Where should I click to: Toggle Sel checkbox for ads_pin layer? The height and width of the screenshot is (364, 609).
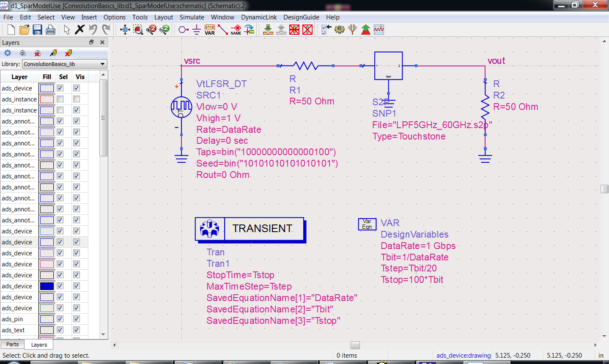(x=60, y=319)
